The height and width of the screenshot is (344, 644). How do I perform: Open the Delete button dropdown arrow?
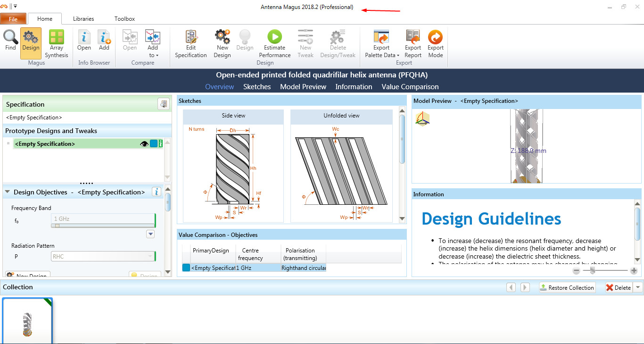click(638, 287)
